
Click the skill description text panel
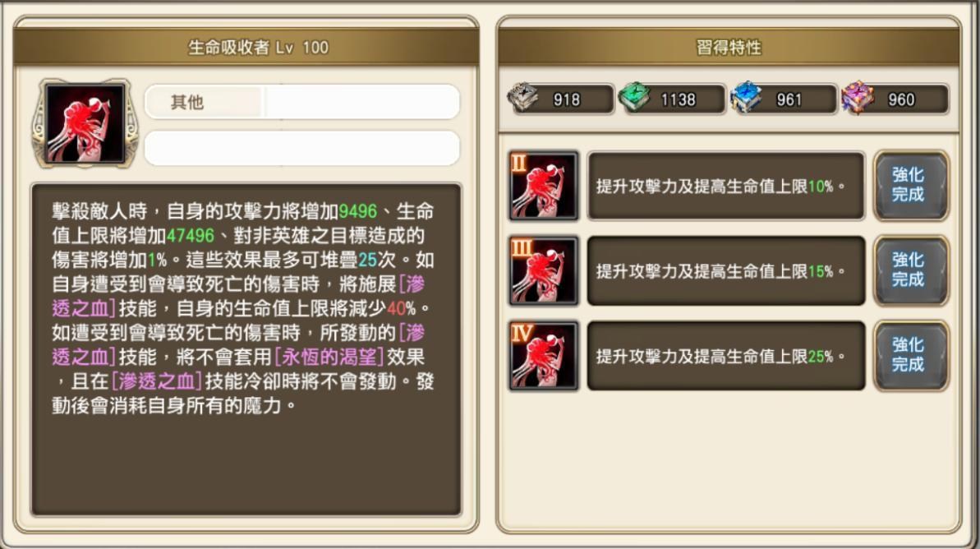coord(246,349)
